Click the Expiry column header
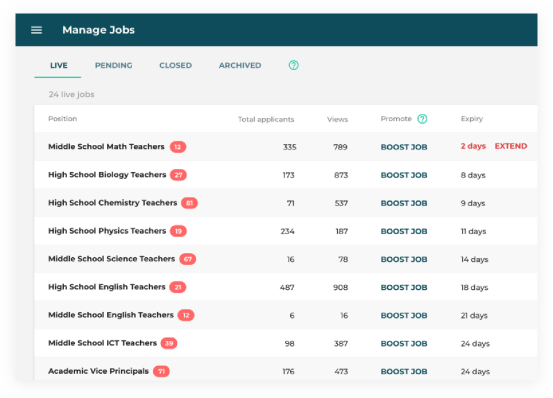This screenshot has width=553, height=398. pyautogui.click(x=472, y=119)
